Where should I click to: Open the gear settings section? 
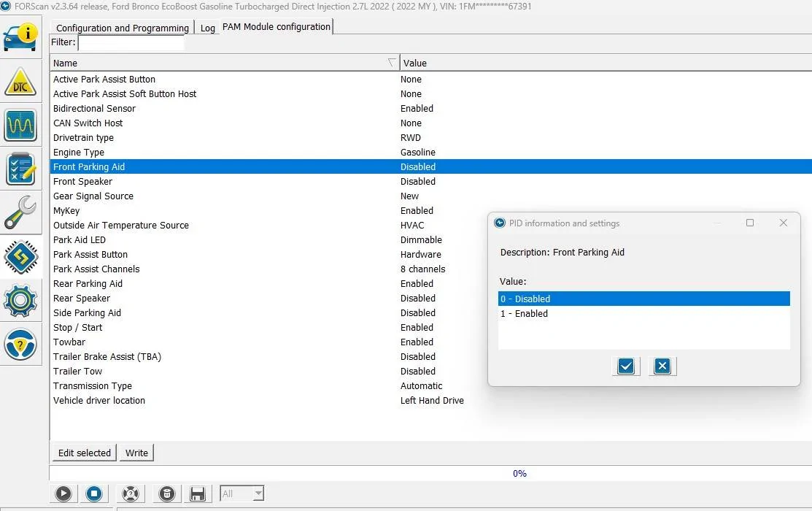(20, 300)
